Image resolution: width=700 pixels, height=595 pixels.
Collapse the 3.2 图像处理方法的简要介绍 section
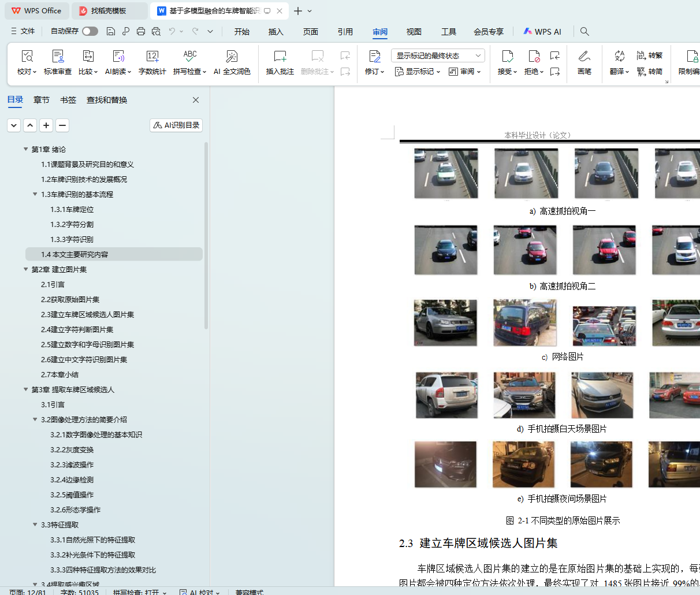point(35,419)
